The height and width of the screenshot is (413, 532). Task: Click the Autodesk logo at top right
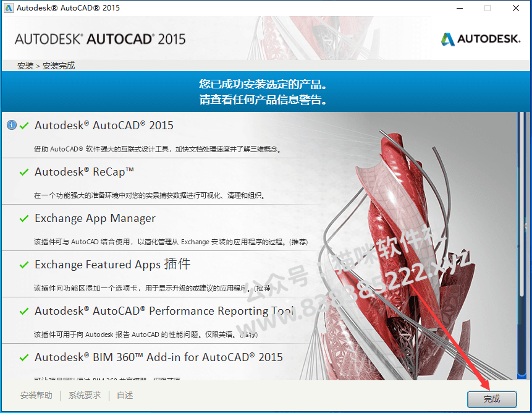pos(481,39)
